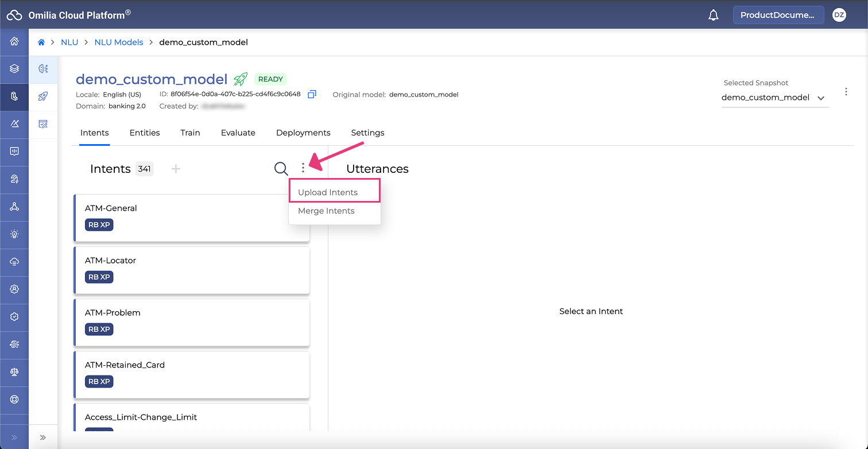Open the Selected Snapshot dropdown
The width and height of the screenshot is (868, 449).
(774, 98)
